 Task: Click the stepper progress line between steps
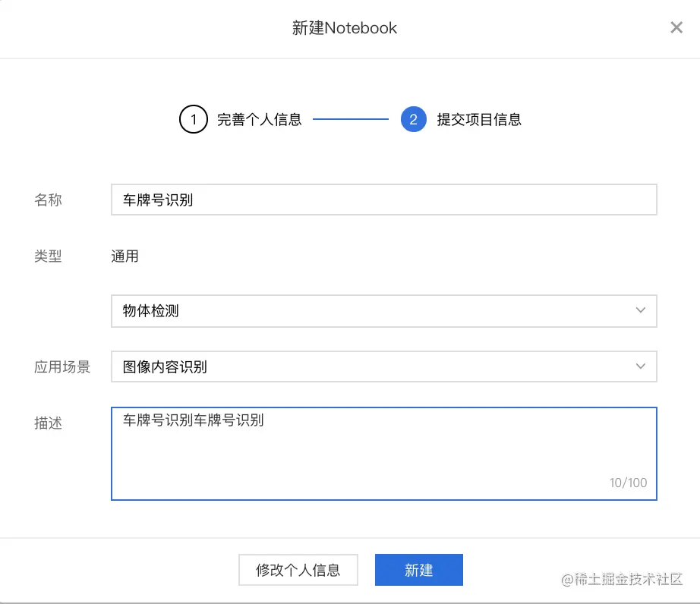pyautogui.click(x=349, y=119)
